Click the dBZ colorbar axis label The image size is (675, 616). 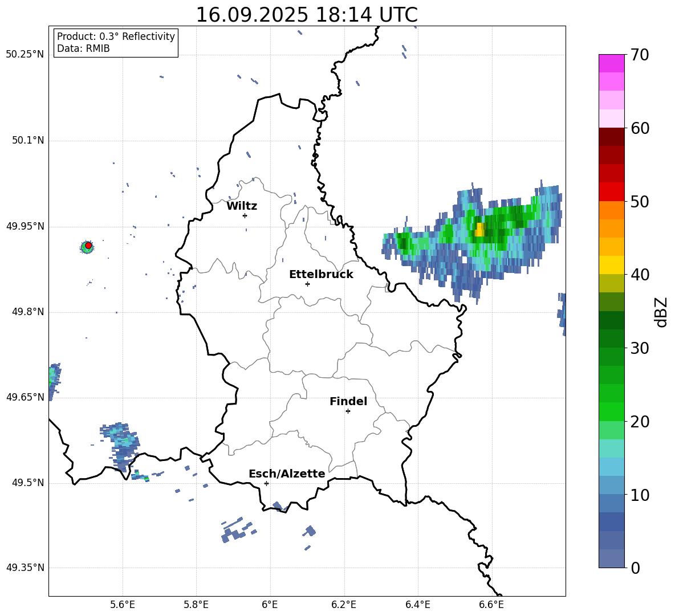(x=660, y=312)
